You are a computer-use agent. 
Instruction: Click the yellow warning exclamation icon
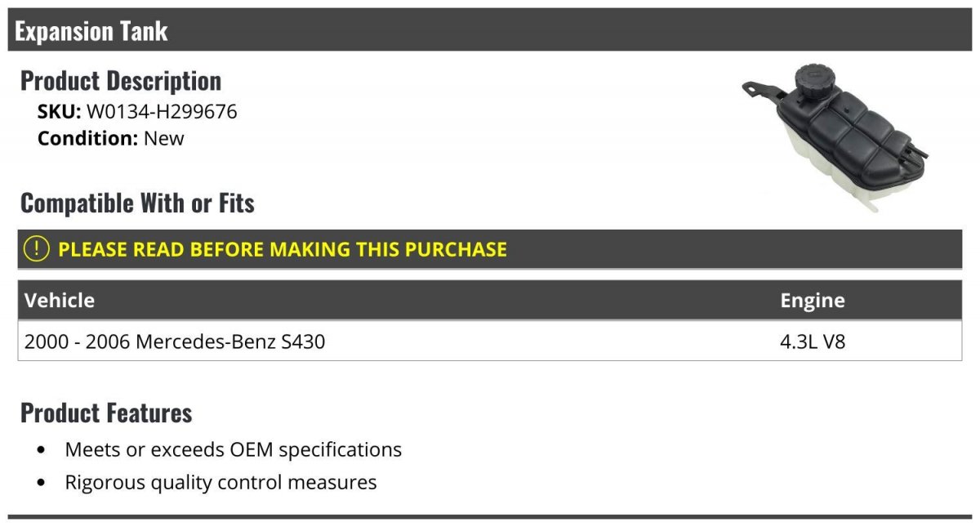[38, 249]
